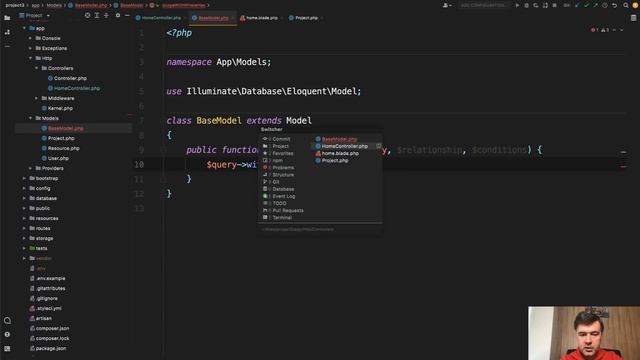Image resolution: width=640 pixels, height=360 pixels.
Task: Collapse the app folder in tree
Action: pyautogui.click(x=24, y=28)
